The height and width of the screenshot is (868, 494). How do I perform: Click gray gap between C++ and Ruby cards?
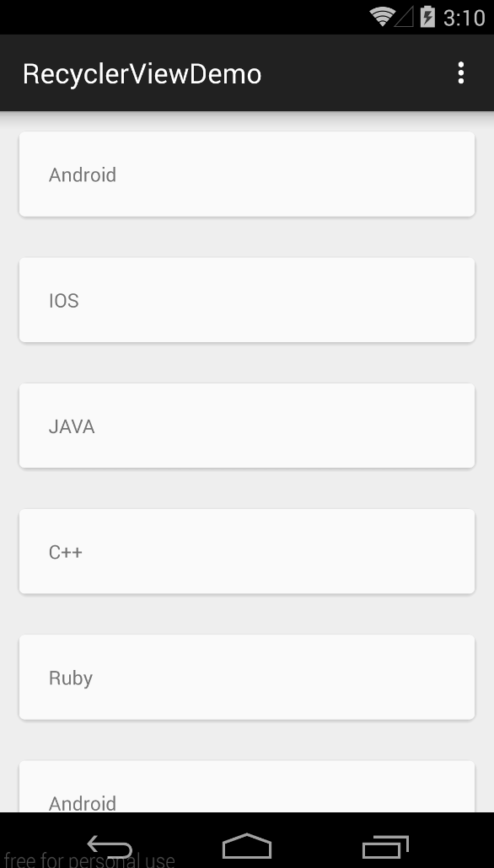247,614
